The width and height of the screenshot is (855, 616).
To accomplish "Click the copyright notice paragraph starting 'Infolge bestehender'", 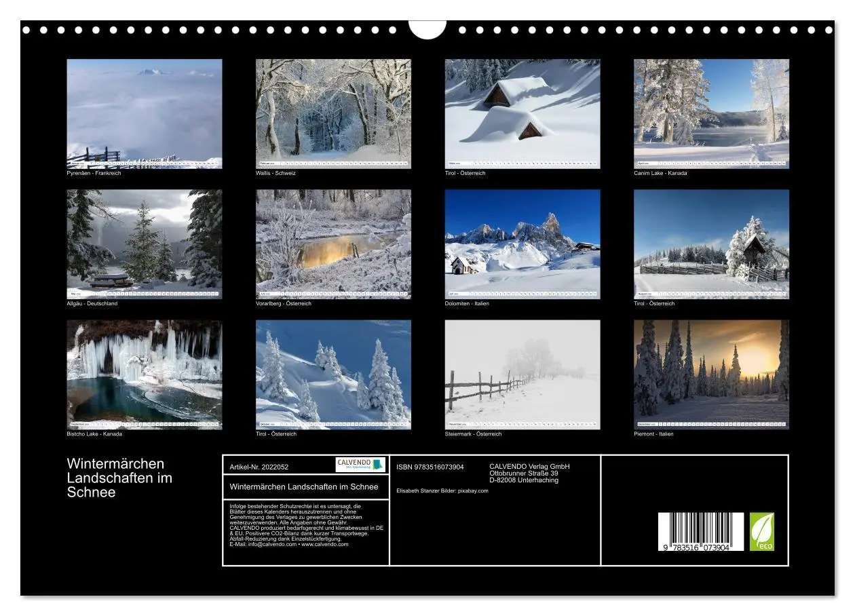I will [x=307, y=525].
